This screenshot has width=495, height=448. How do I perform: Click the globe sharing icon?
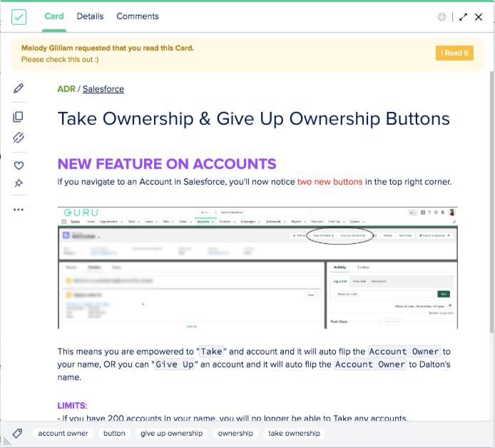tap(442, 17)
